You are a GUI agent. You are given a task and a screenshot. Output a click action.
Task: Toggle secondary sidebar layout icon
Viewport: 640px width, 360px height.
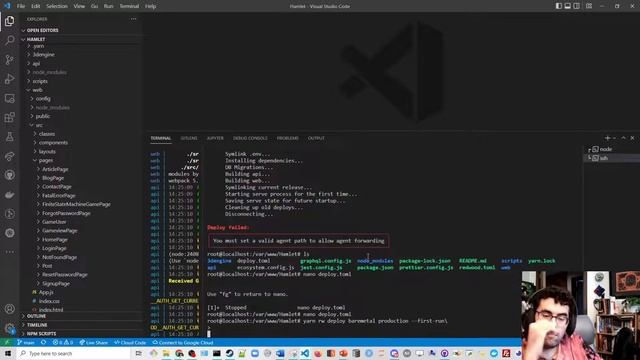point(577,6)
